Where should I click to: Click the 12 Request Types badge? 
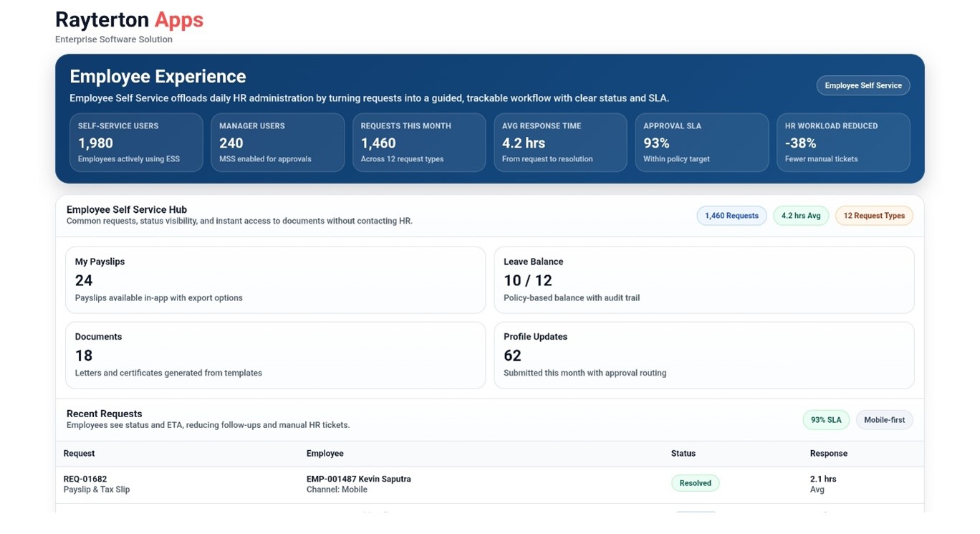pos(873,216)
